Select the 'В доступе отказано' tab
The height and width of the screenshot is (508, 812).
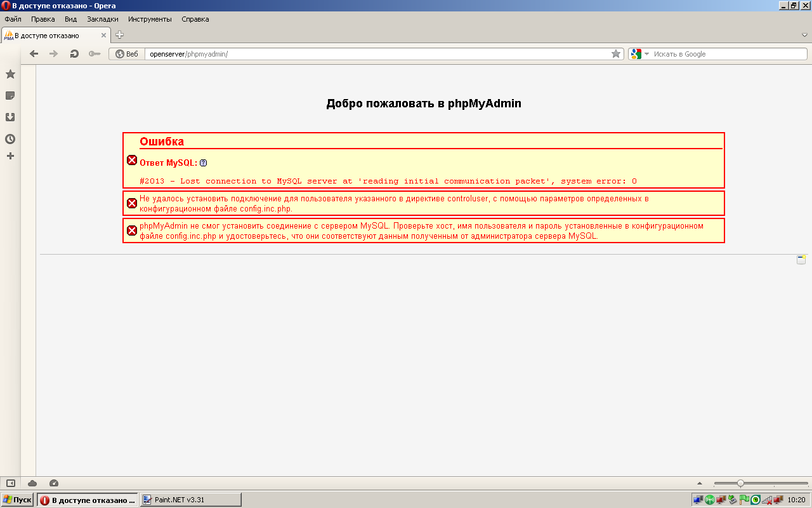pyautogui.click(x=55, y=36)
